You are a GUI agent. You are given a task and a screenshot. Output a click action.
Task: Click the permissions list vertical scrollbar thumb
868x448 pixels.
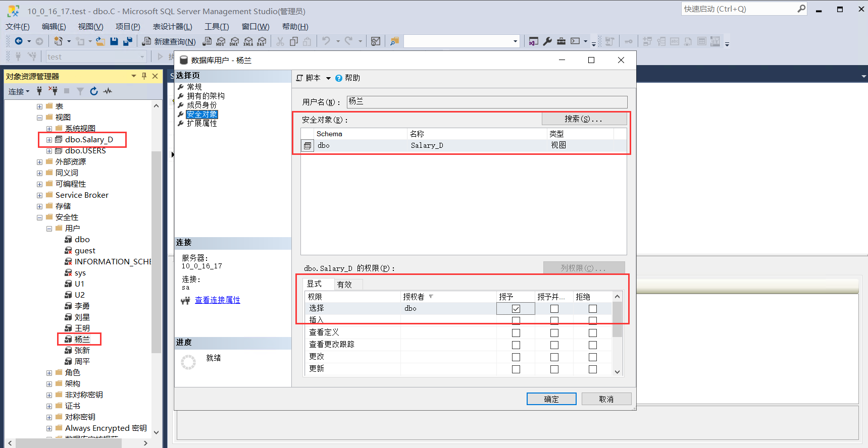click(x=617, y=319)
